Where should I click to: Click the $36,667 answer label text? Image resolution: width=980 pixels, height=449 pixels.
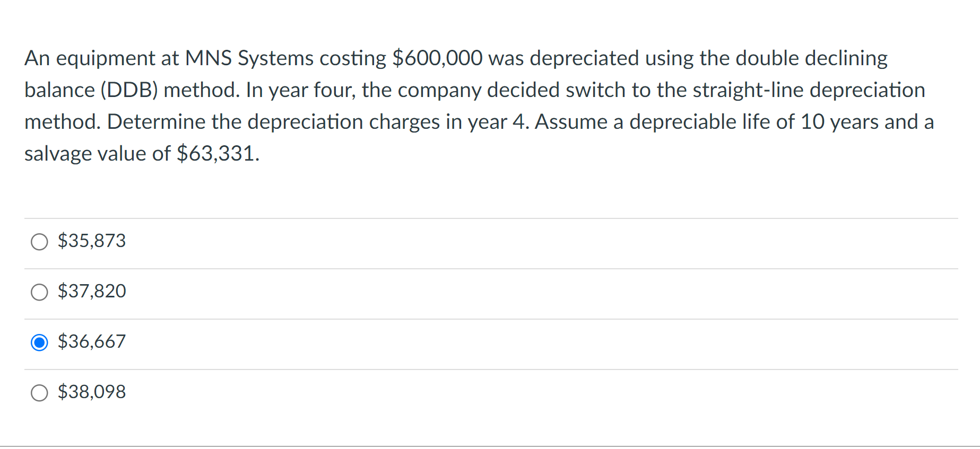[x=91, y=341]
